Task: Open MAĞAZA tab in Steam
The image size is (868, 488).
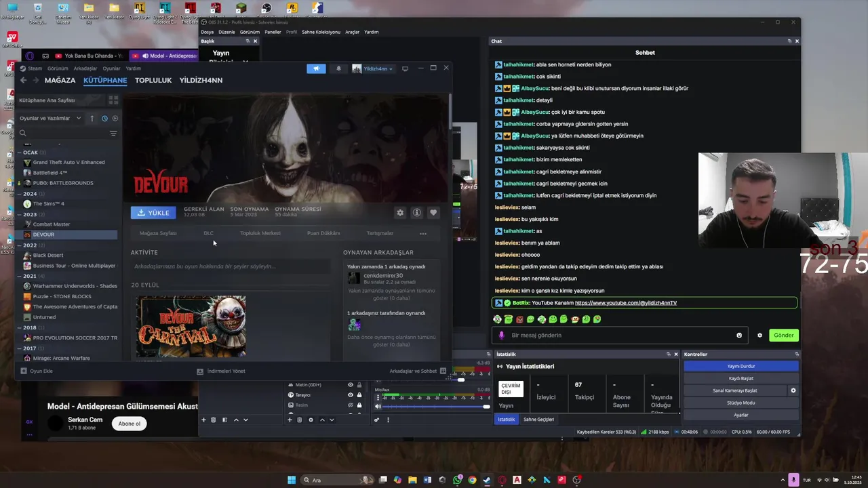Action: point(60,80)
